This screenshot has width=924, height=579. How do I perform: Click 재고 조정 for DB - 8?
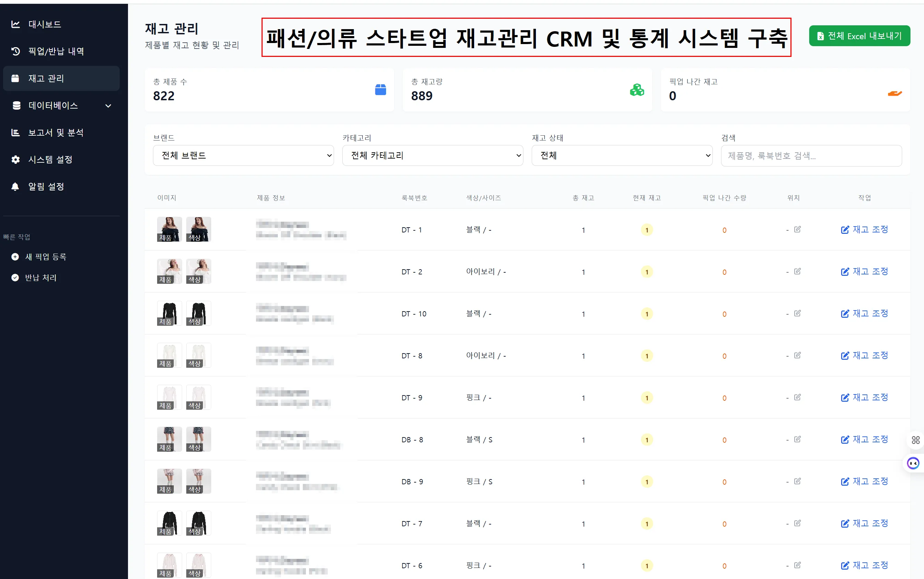pos(864,440)
